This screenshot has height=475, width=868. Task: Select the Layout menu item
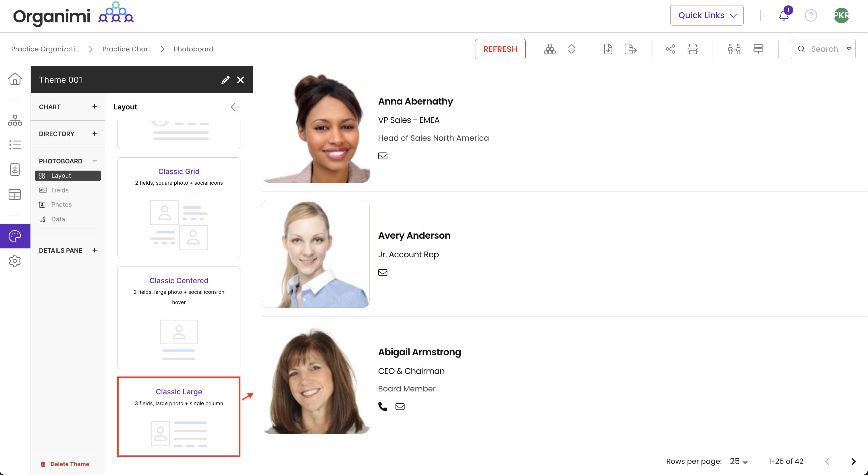(68, 176)
